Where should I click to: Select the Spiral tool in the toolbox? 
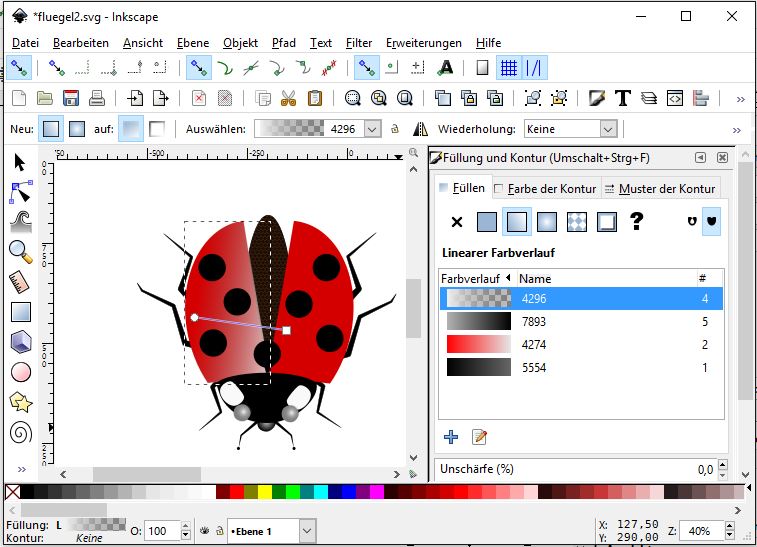(x=20, y=432)
